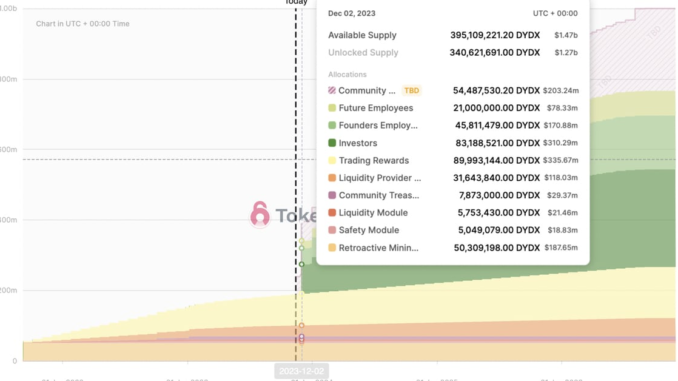The height and width of the screenshot is (381, 678).
Task: Click the $1.47b available supply value
Action: tap(566, 35)
